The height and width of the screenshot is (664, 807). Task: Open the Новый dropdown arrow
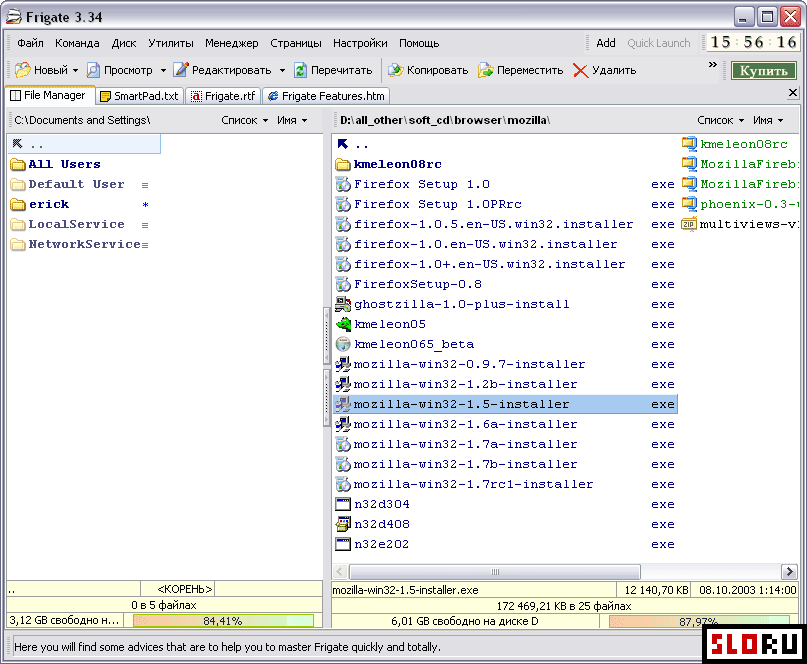pos(76,71)
